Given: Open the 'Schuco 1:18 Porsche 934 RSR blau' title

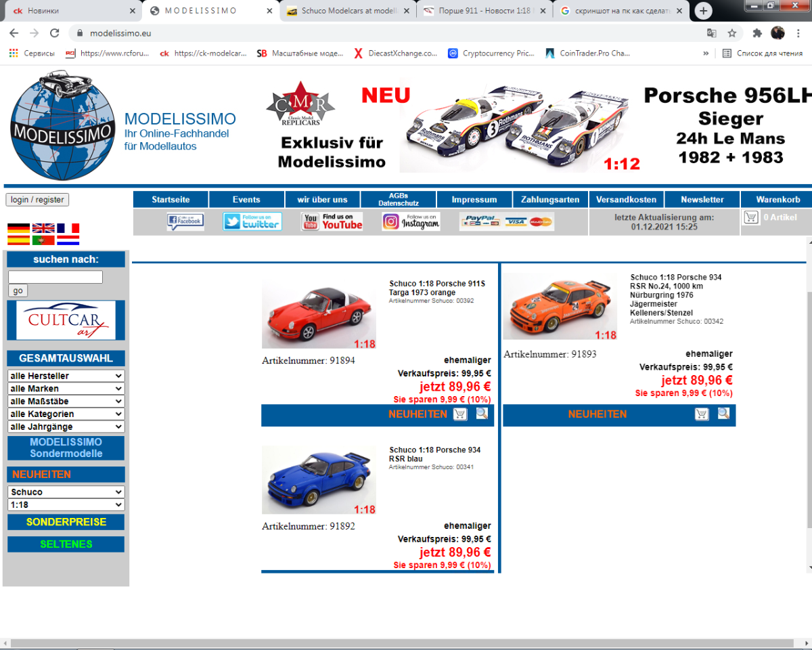Looking at the screenshot, I should click(x=435, y=454).
